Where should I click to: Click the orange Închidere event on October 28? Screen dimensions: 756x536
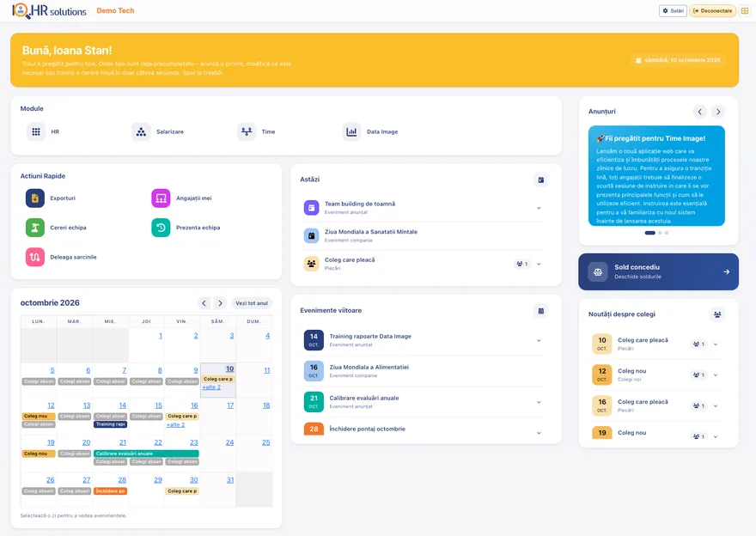click(110, 491)
